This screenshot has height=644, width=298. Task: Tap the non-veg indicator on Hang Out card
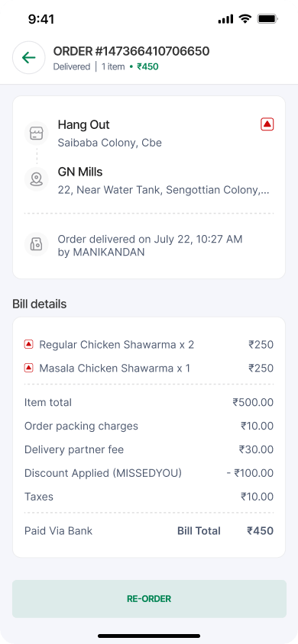[x=267, y=124]
